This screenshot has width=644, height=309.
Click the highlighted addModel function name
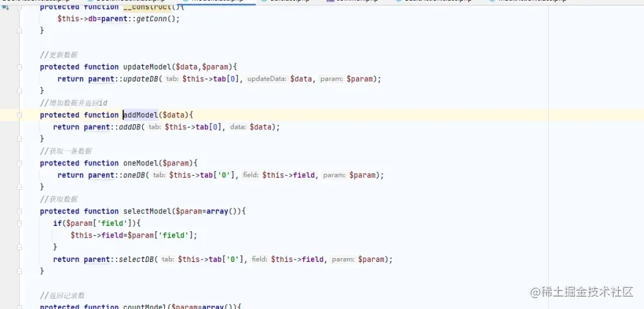coord(140,115)
